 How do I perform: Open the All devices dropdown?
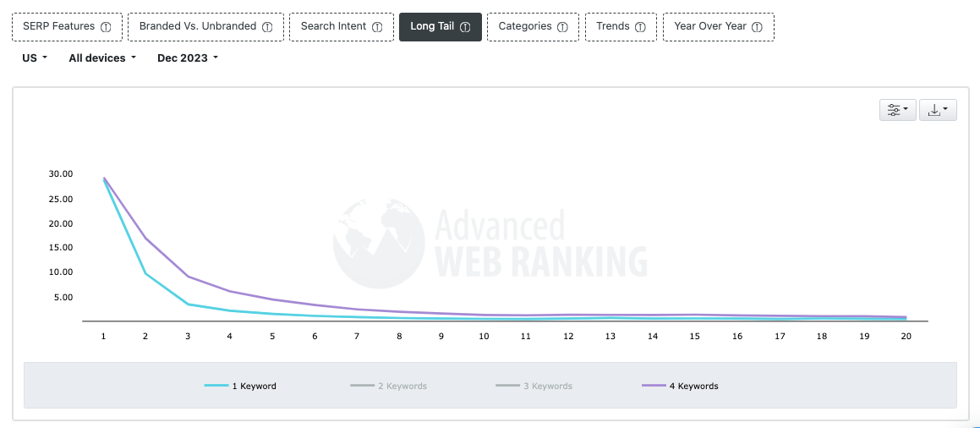coord(101,58)
